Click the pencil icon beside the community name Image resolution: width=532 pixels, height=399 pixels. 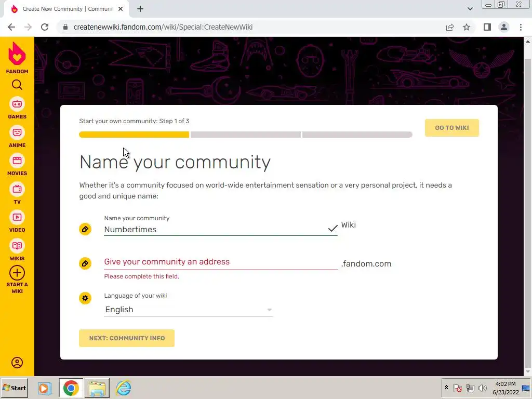(x=85, y=229)
